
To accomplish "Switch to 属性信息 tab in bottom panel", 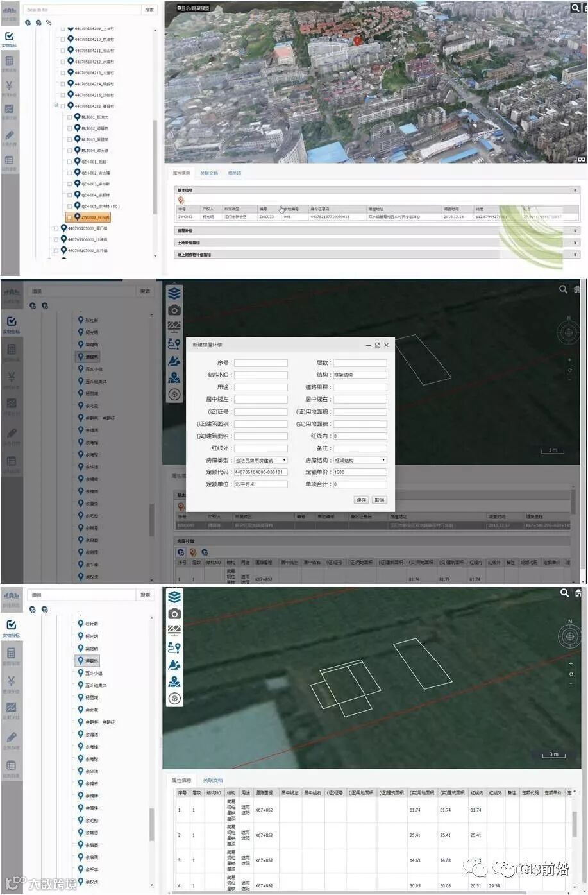I will pyautogui.click(x=181, y=780).
